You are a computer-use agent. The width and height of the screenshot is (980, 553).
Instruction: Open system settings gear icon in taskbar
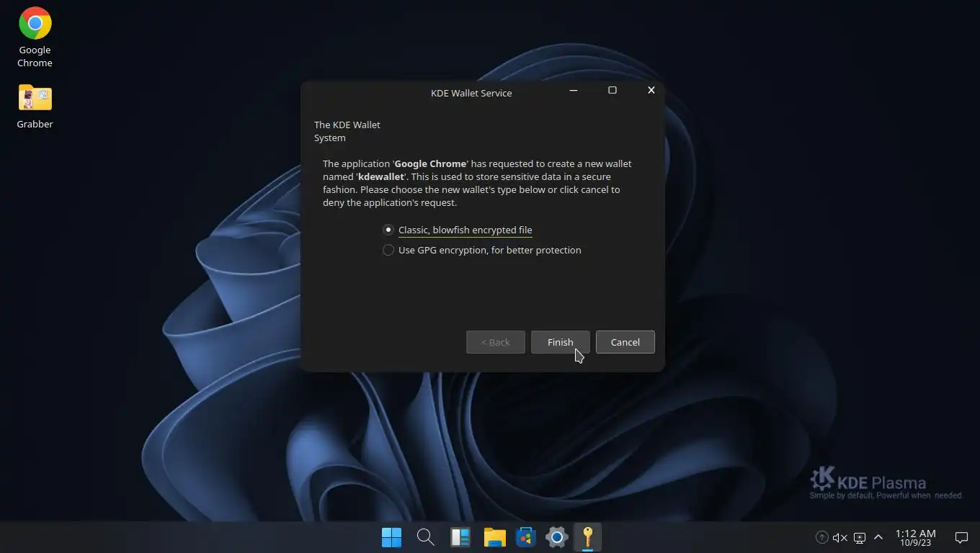point(557,537)
